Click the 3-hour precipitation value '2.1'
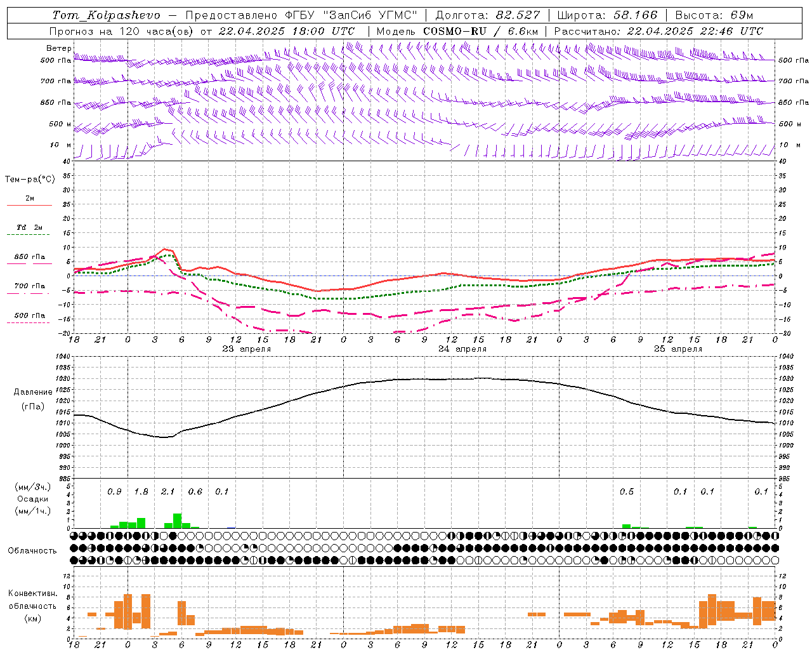Screen dimensions: 812x650 pos(167,492)
